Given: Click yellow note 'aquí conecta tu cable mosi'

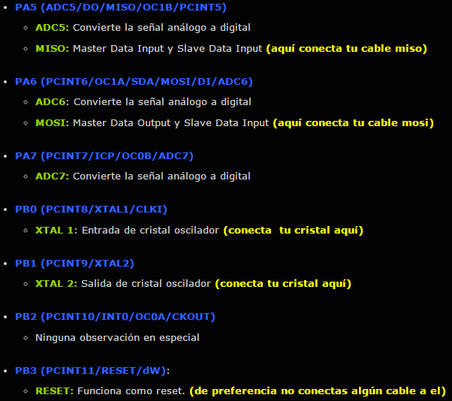Looking at the screenshot, I should 353,123.
